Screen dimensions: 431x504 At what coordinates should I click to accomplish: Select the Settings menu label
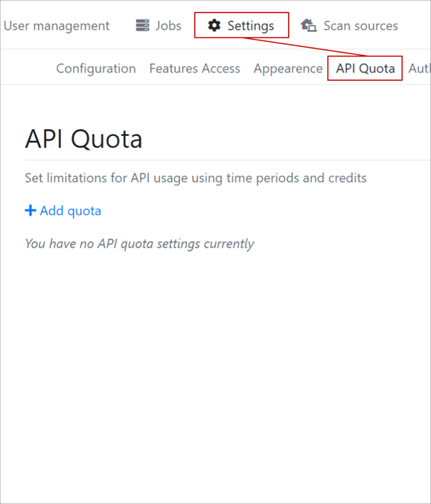[x=251, y=26]
